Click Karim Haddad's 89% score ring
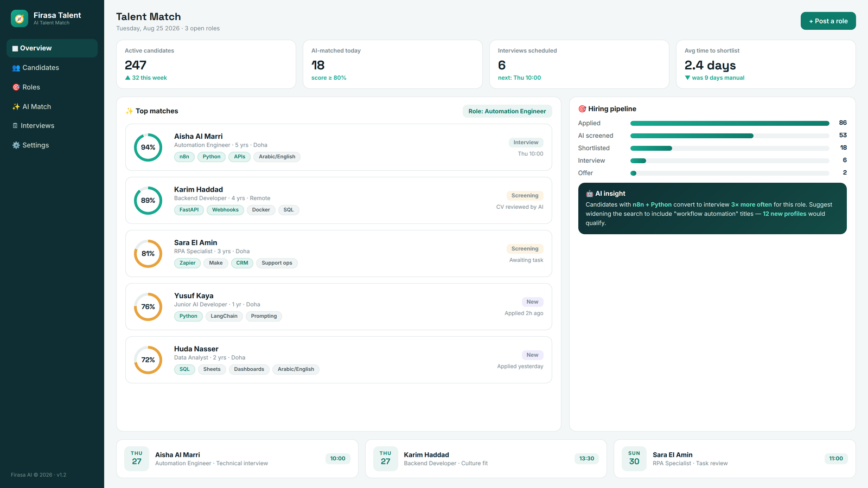 [148, 201]
